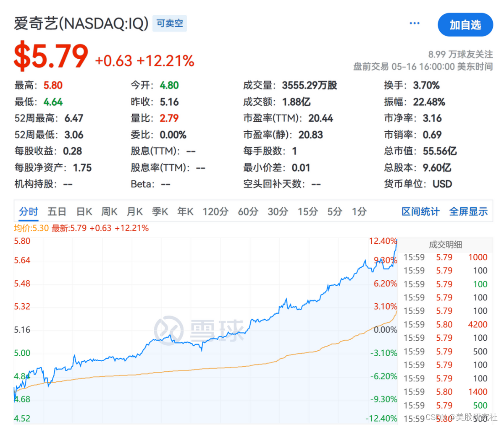Click the 52周最低 value 3.06
This screenshot has width=504, height=425.
74,135
